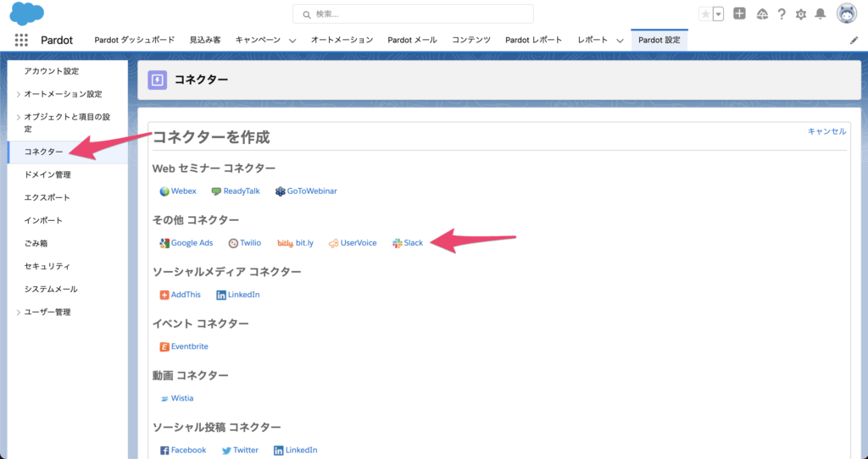Open the レポート tab
Image resolution: width=868 pixels, height=459 pixels.
click(x=593, y=40)
